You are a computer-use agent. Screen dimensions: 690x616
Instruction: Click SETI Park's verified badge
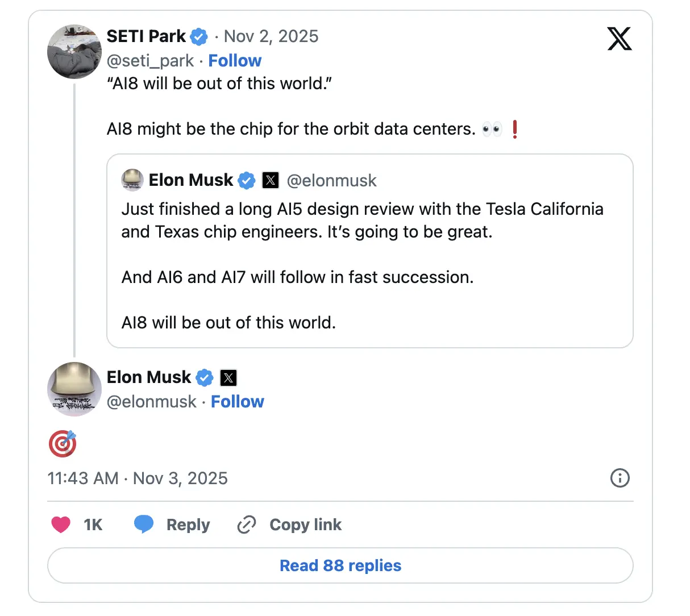tap(199, 37)
